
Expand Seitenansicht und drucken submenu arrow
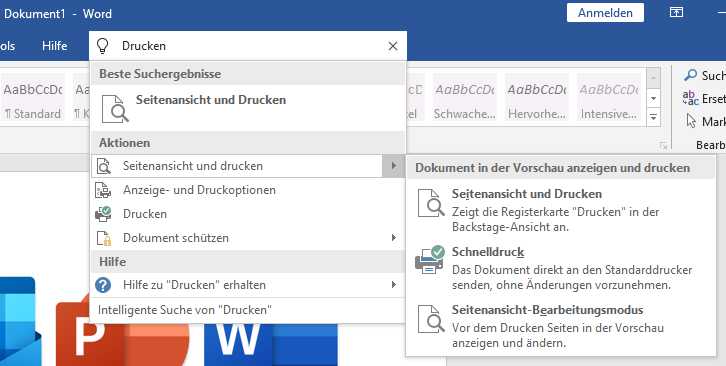(x=394, y=166)
